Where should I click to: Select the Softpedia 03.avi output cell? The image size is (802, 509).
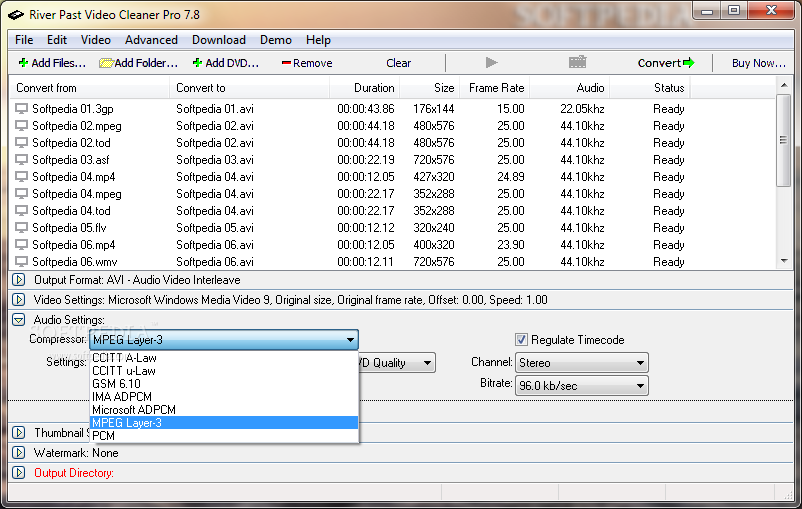(x=215, y=160)
